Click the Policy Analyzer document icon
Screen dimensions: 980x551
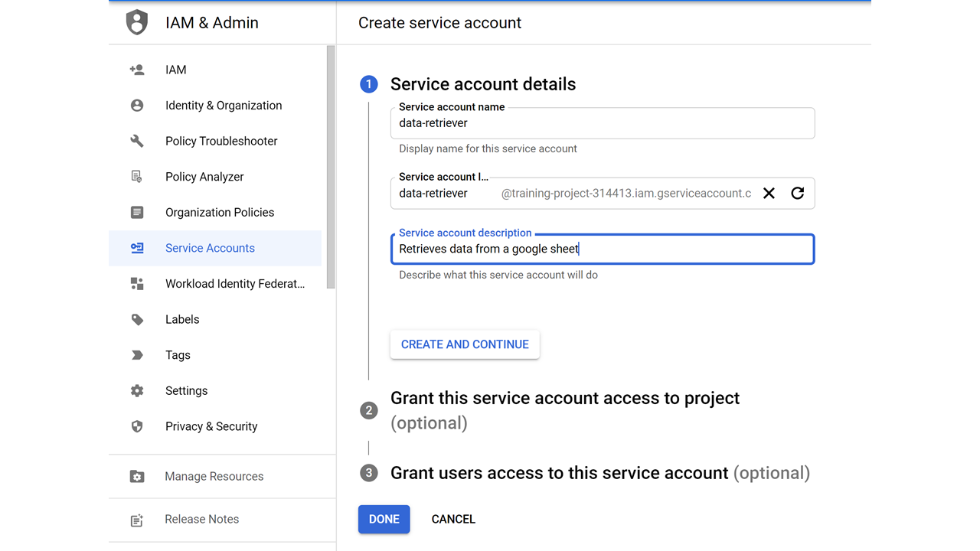(136, 176)
